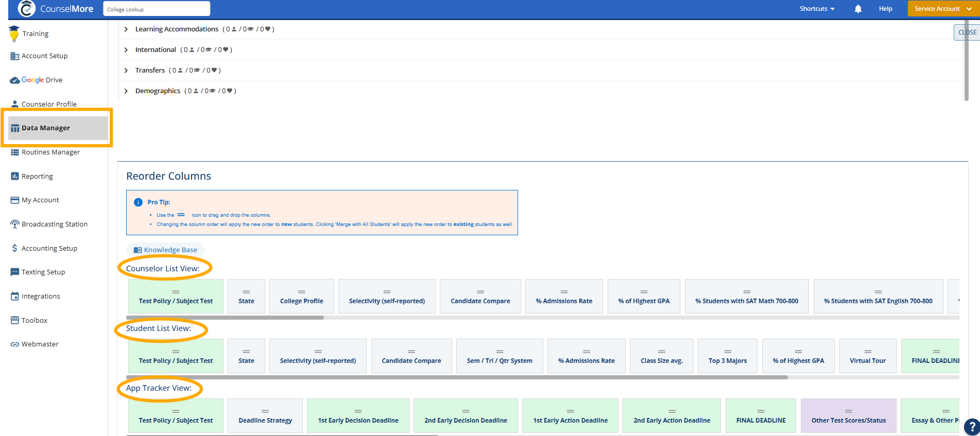Expand the Transfers section

[x=126, y=71]
